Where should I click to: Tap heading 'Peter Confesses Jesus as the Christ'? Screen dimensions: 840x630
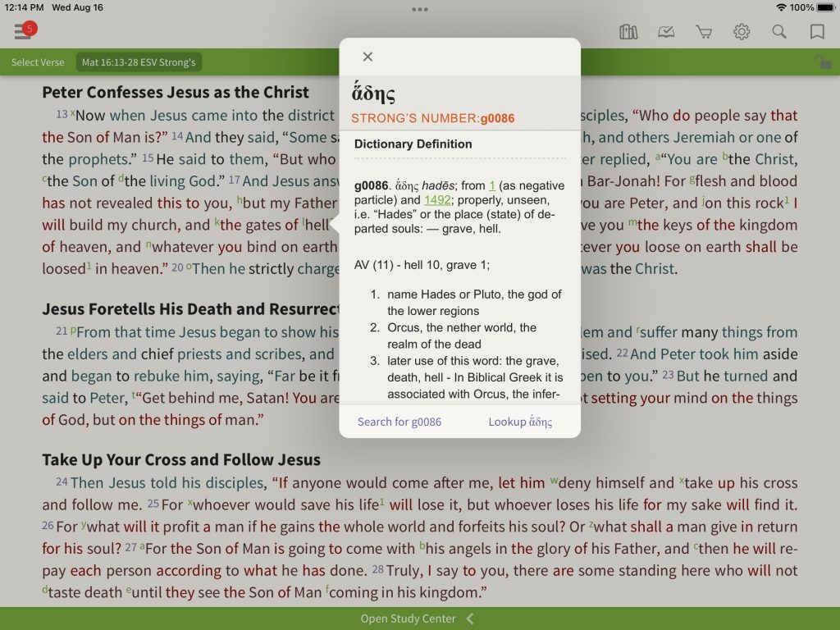176,92
